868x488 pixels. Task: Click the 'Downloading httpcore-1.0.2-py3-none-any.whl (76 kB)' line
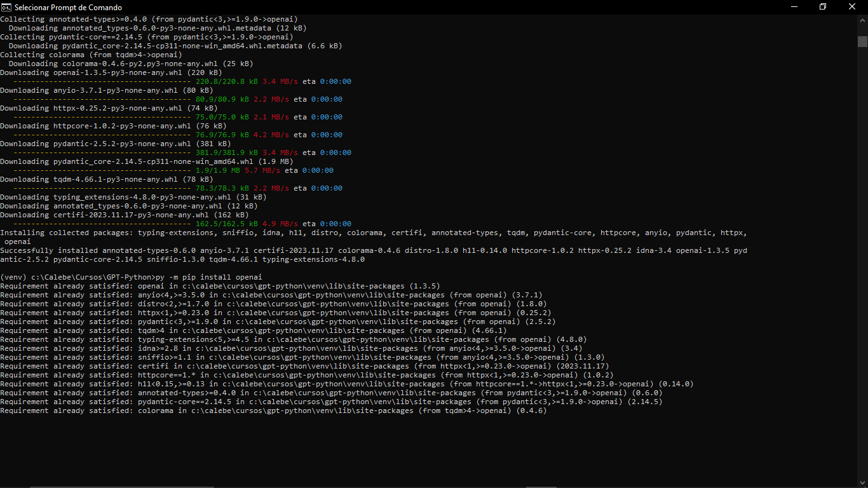113,126
